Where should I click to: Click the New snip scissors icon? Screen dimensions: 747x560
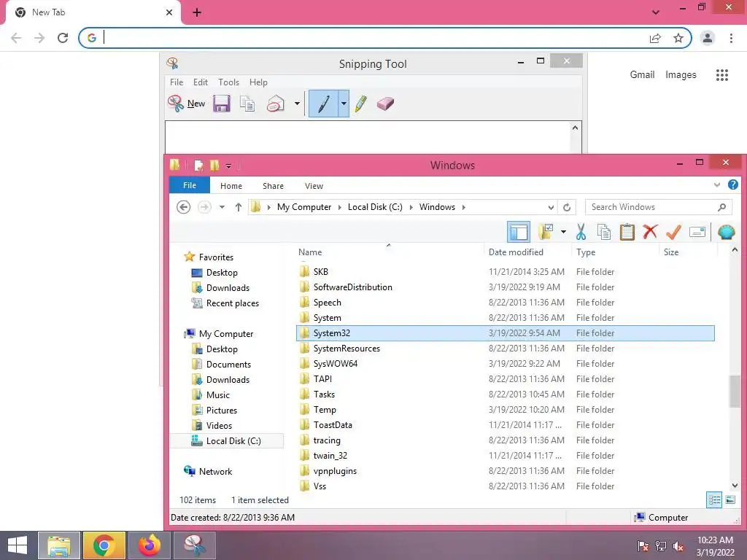(x=176, y=104)
